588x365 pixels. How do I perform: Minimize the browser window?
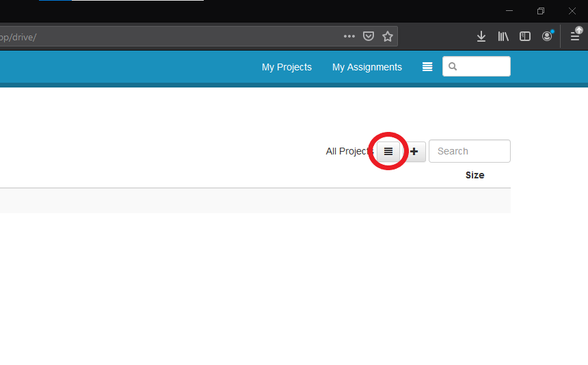coord(509,11)
